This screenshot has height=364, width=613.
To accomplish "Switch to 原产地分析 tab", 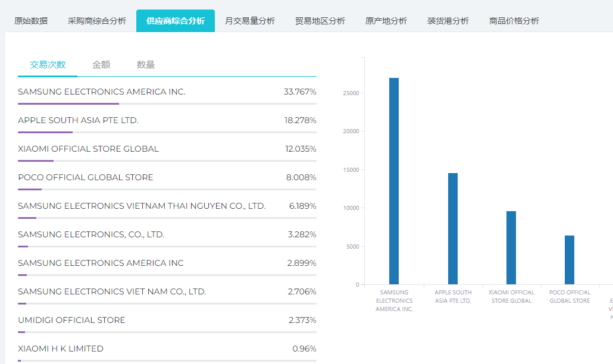I will coord(386,21).
